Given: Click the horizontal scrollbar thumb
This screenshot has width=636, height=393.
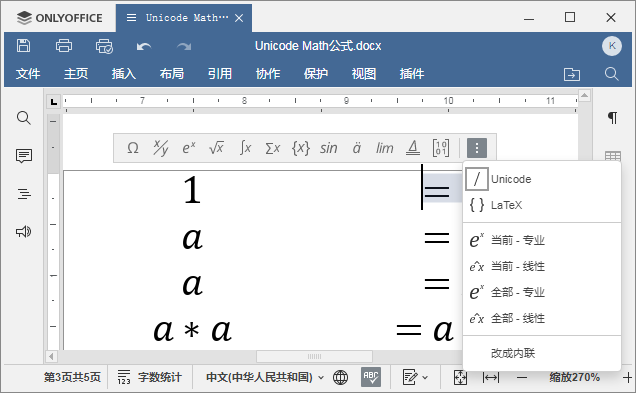Looking at the screenshot, I should [314, 356].
